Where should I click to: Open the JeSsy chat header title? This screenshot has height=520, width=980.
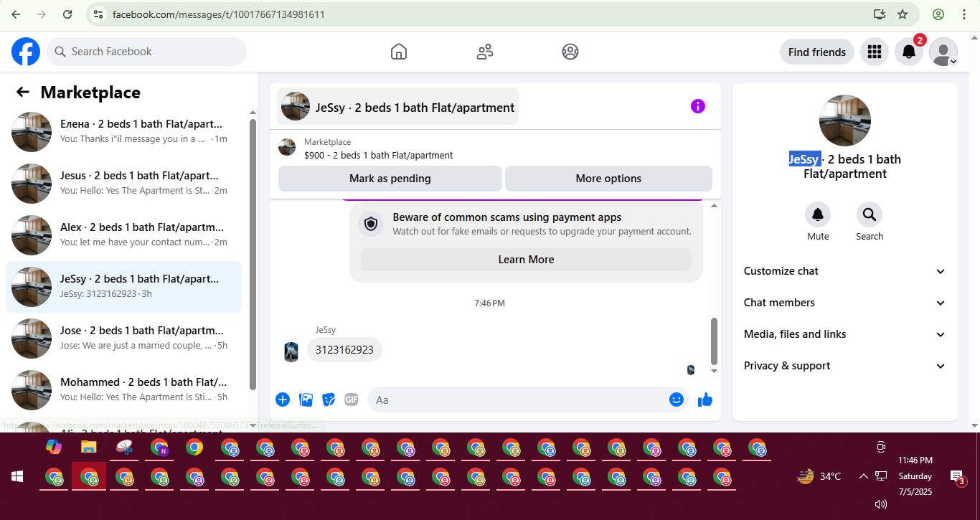[x=398, y=106]
